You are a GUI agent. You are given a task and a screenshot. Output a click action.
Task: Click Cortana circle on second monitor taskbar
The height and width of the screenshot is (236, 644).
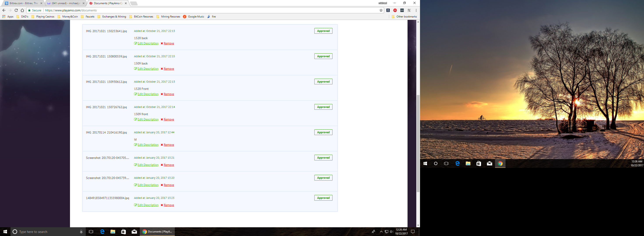436,164
